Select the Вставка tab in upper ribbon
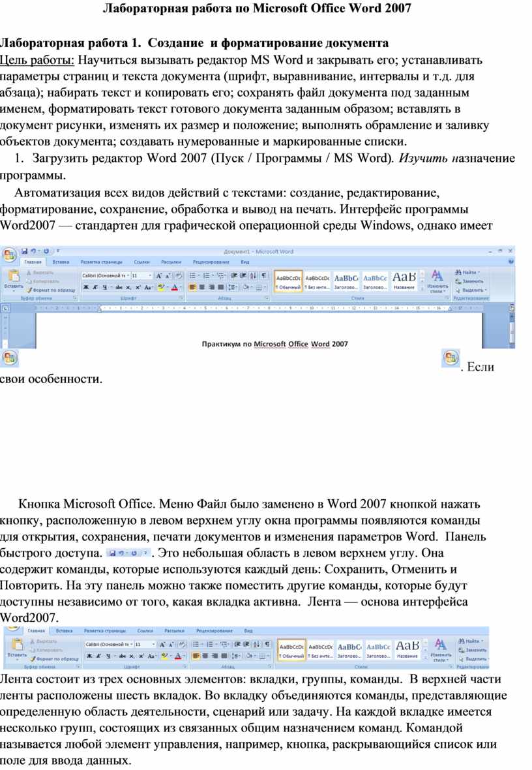The width and height of the screenshot is (532, 770). (61, 262)
